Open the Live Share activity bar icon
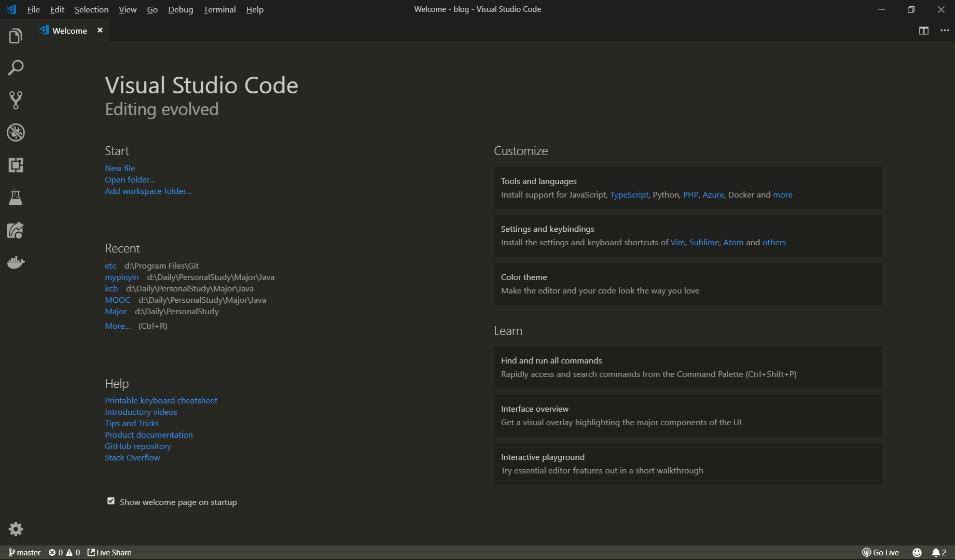 click(x=16, y=230)
